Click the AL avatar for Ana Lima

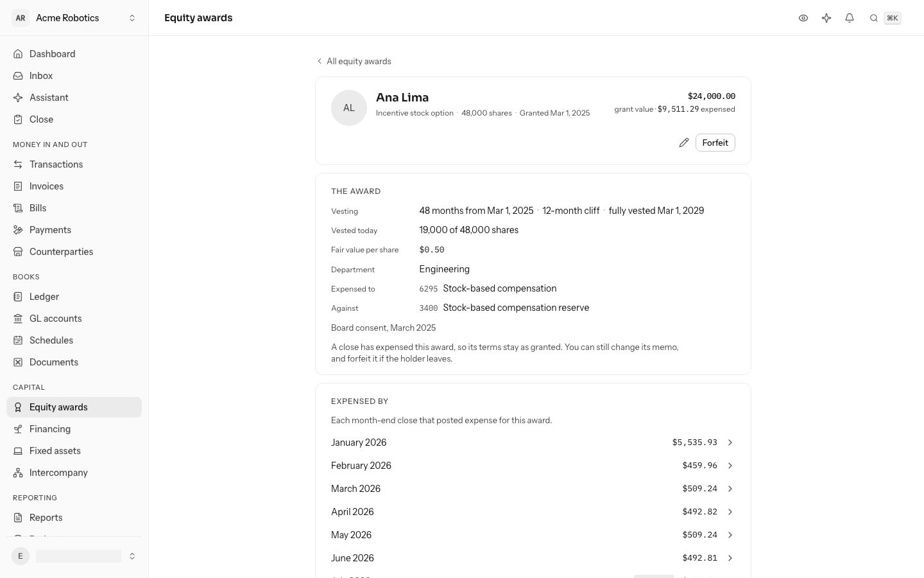[349, 108]
